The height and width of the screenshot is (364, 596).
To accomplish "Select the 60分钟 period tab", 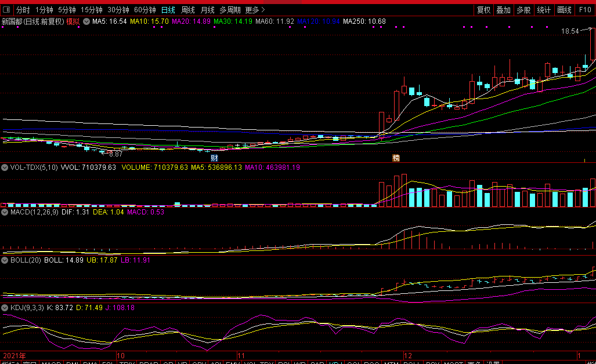I will 145,10.
